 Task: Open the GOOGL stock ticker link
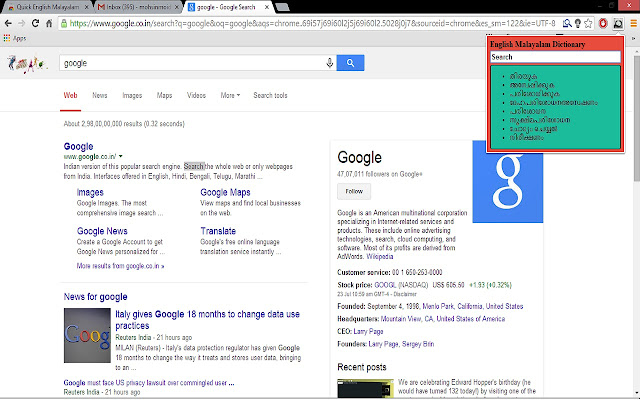tap(385, 285)
